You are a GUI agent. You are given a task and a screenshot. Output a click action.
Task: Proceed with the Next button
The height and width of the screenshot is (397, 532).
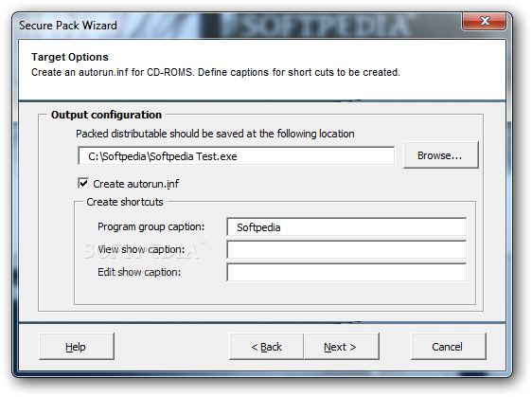342,347
